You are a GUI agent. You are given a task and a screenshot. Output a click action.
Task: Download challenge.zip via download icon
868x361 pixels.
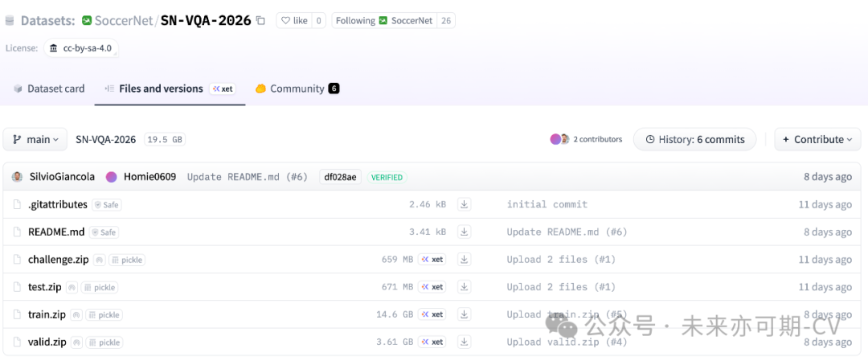(464, 259)
